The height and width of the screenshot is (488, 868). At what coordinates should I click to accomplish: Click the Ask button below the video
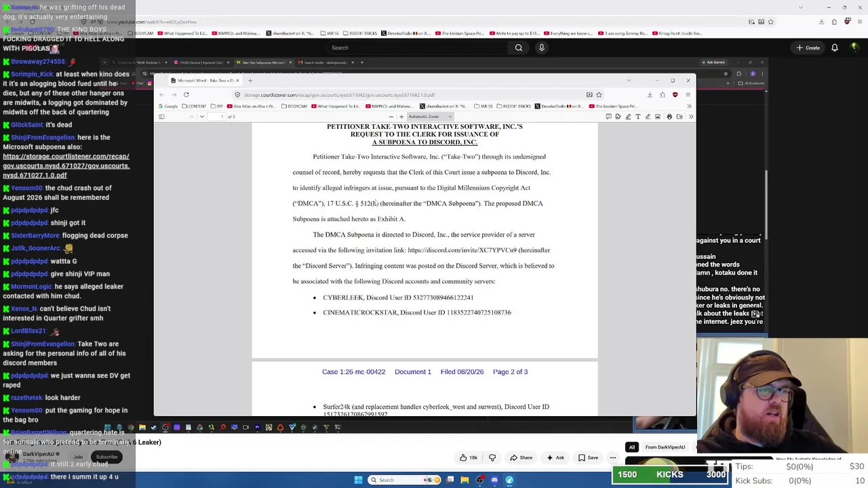tap(555, 457)
